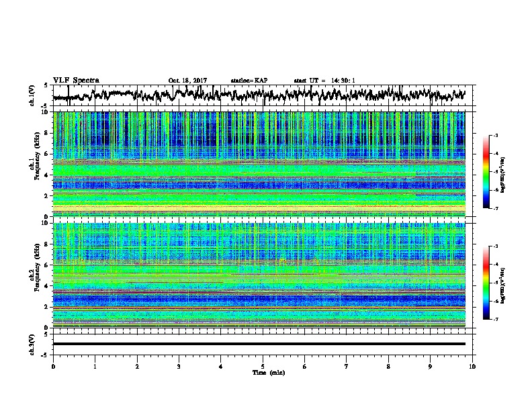Screen dimensions: 532x411
Task: Click the "ch.3(V)" axis label
Action: point(32,345)
